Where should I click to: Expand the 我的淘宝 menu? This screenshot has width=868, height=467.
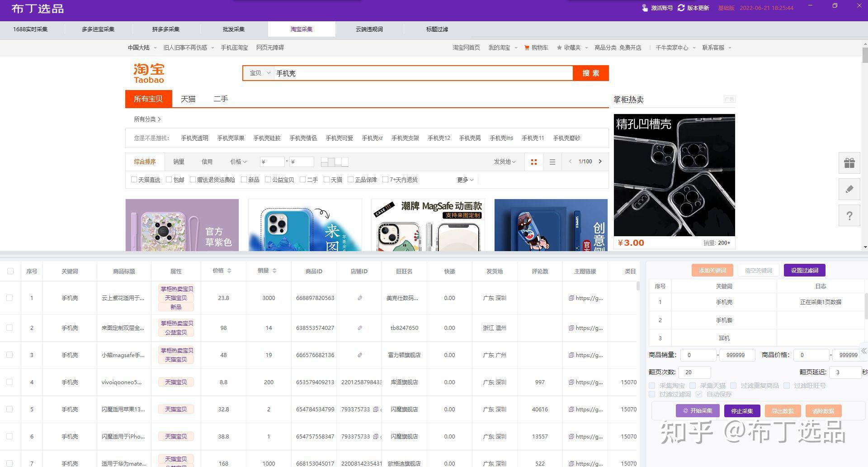click(x=502, y=48)
